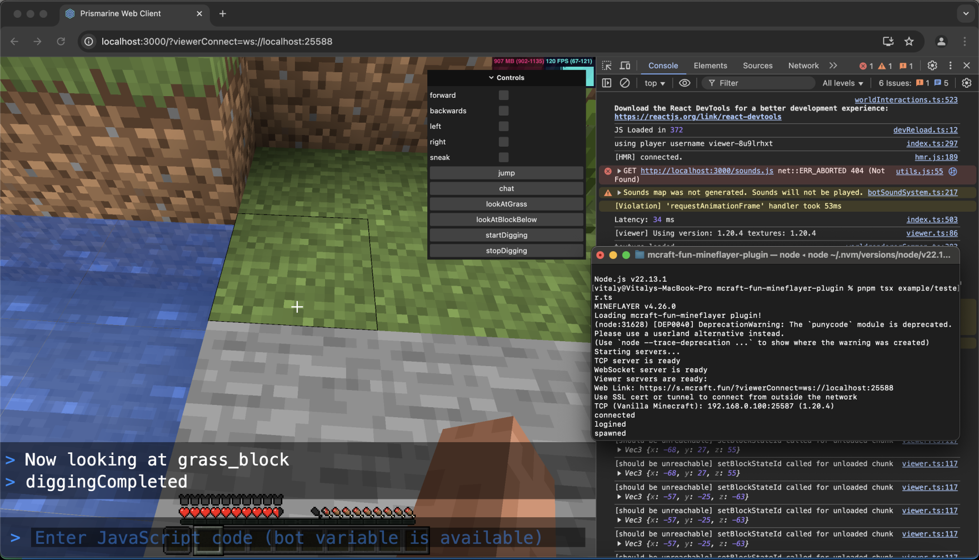The width and height of the screenshot is (979, 560).
Task: Click the issues count badge in toolbar
Action: coord(906,66)
